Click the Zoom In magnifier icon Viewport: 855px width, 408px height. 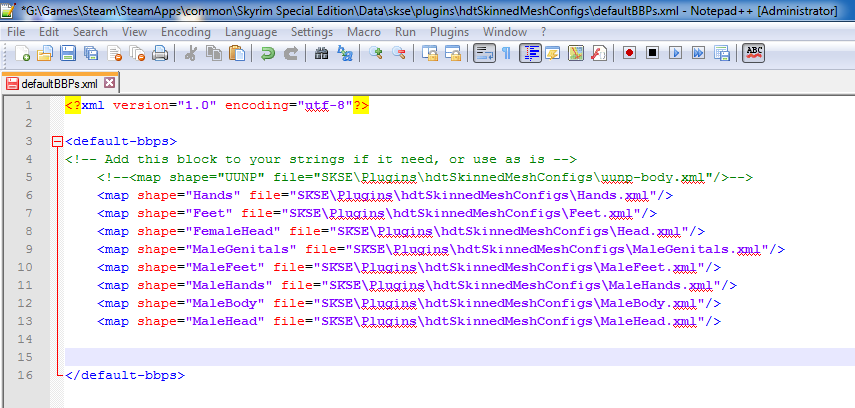(x=376, y=53)
